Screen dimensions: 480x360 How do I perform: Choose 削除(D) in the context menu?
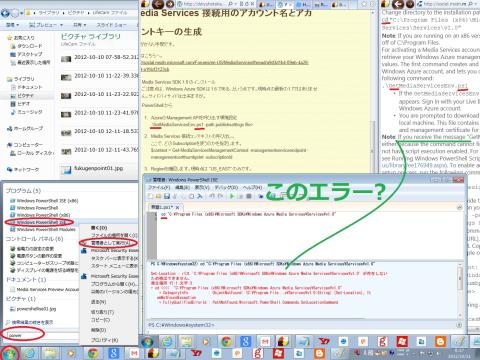pos(99,330)
